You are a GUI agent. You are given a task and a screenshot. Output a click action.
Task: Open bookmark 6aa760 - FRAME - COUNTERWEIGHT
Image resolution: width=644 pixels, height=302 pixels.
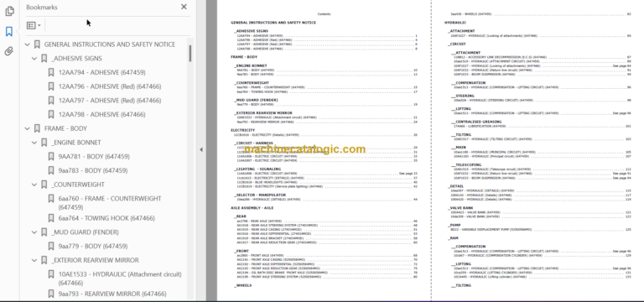click(110, 202)
